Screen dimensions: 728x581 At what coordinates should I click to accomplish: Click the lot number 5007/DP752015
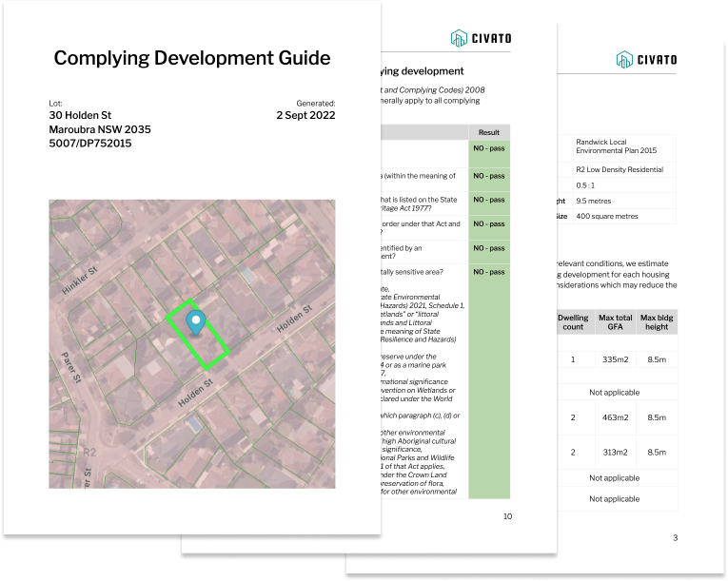pyautogui.click(x=90, y=144)
